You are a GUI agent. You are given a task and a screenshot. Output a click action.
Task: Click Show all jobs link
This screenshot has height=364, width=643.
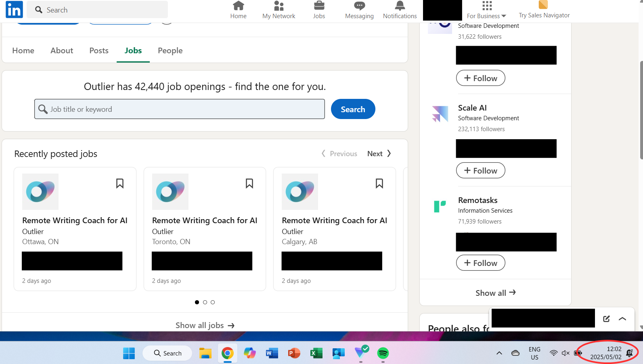[x=205, y=325]
